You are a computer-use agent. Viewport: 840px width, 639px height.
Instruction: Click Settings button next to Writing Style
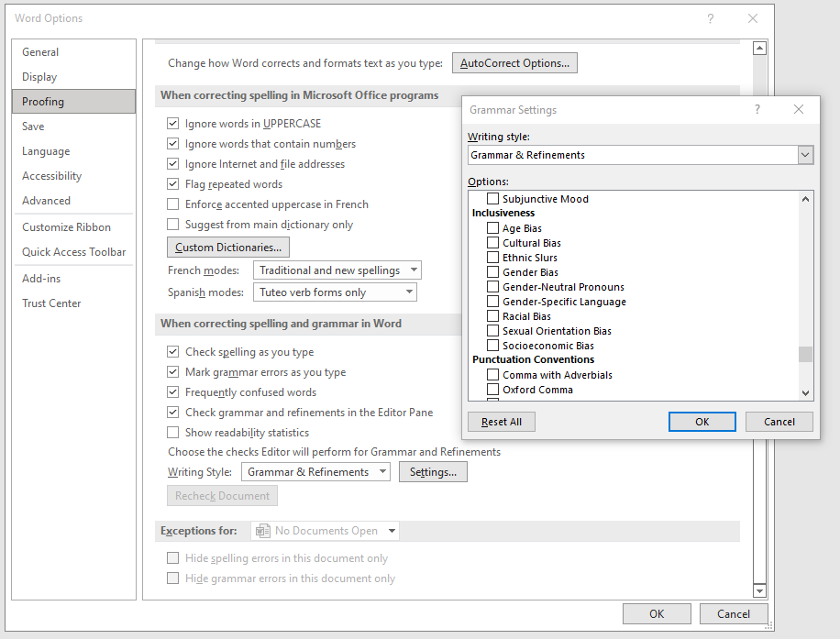coord(433,472)
